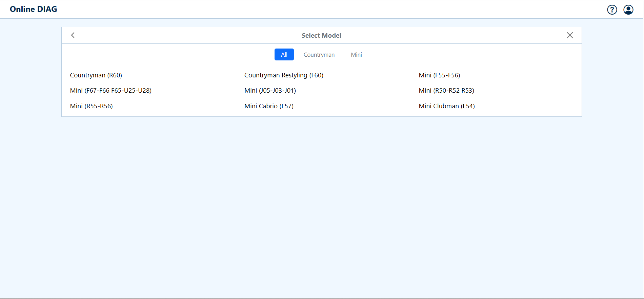Click the Select Model heading text
The width and height of the screenshot is (644, 299).
click(x=321, y=36)
